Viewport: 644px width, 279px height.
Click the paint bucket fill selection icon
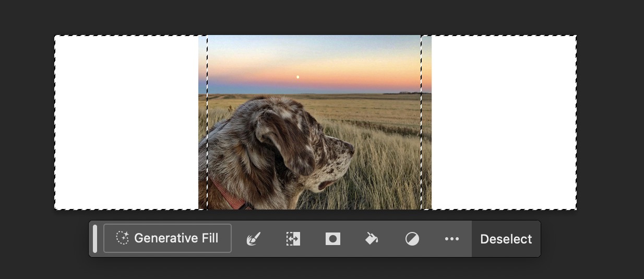point(372,239)
